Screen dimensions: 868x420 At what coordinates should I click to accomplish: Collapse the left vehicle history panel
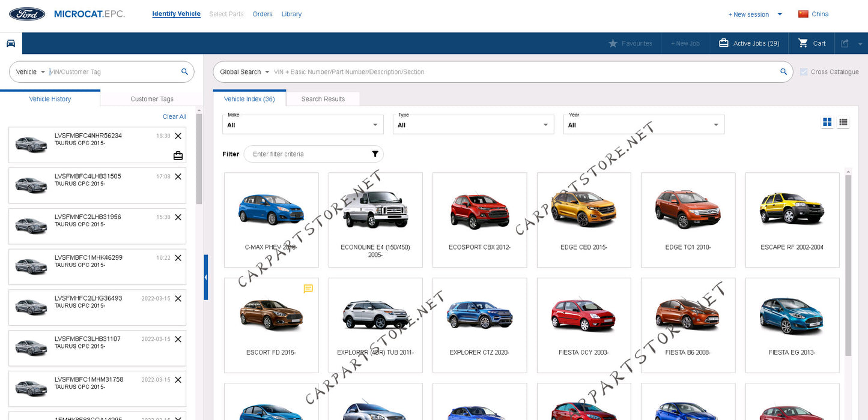(x=205, y=277)
